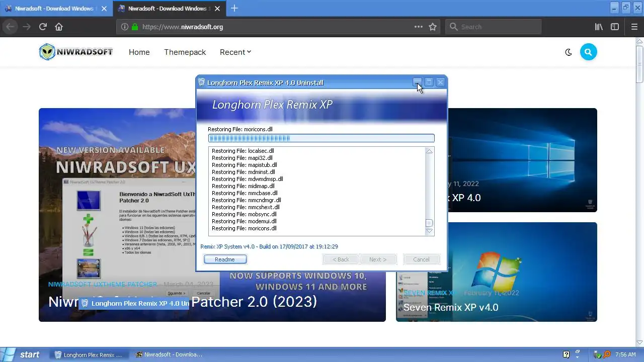644x362 pixels.
Task: Open the Home menu link
Action: [139, 52]
